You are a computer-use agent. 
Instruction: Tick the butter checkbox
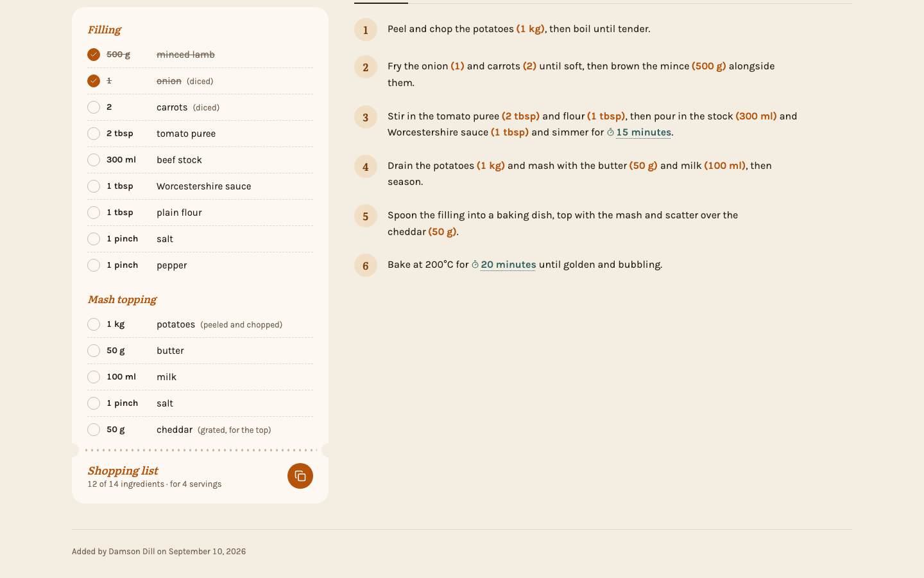point(94,351)
